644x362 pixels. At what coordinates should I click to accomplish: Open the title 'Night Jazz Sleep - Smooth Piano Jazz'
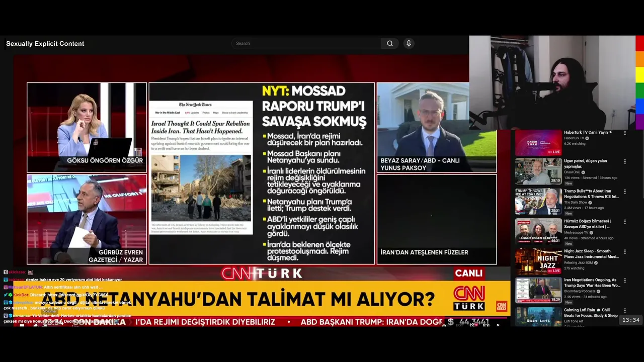pos(592,254)
